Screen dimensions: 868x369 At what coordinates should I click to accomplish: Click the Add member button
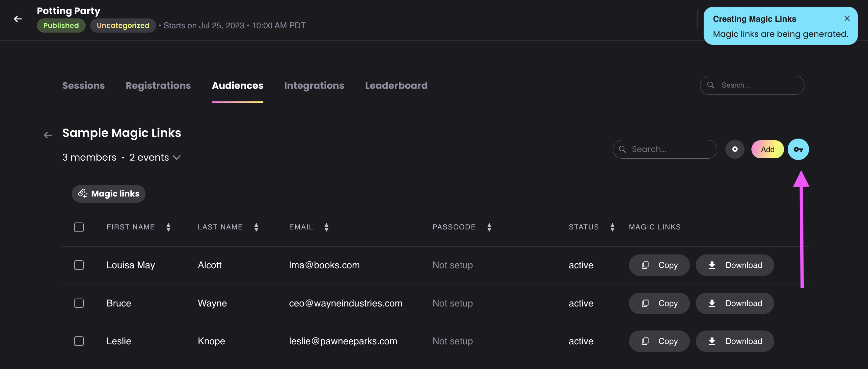click(767, 149)
